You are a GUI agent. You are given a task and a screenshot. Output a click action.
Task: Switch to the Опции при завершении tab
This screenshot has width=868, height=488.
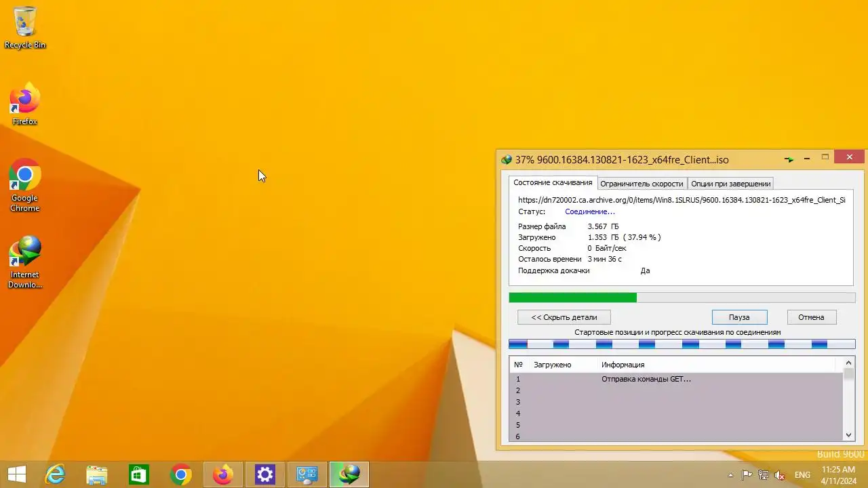(x=730, y=184)
